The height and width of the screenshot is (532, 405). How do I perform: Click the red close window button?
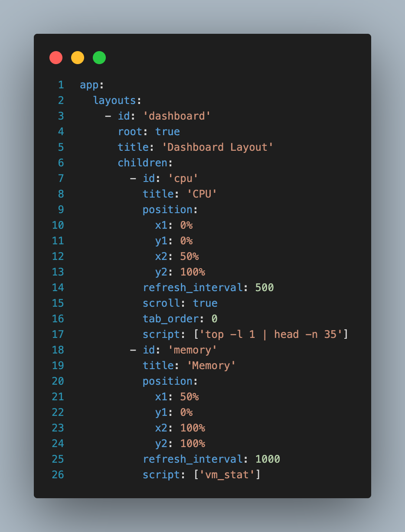[x=56, y=58]
